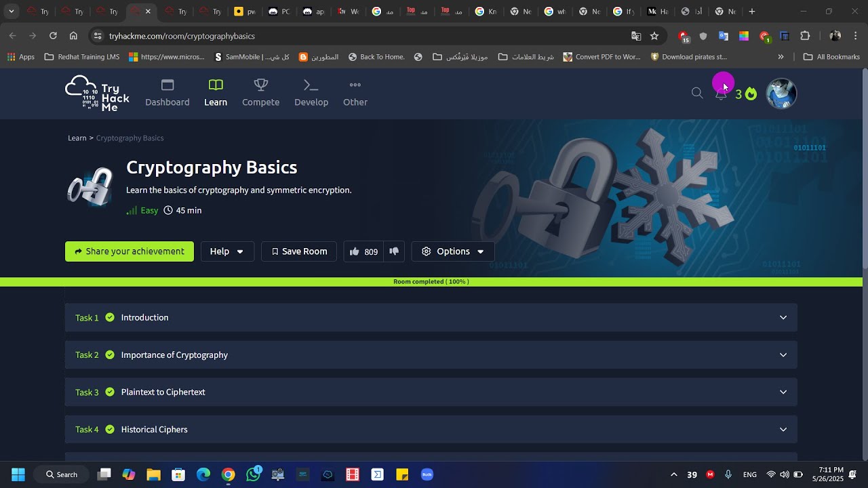
Task: Open the Help dropdown
Action: pyautogui.click(x=227, y=251)
